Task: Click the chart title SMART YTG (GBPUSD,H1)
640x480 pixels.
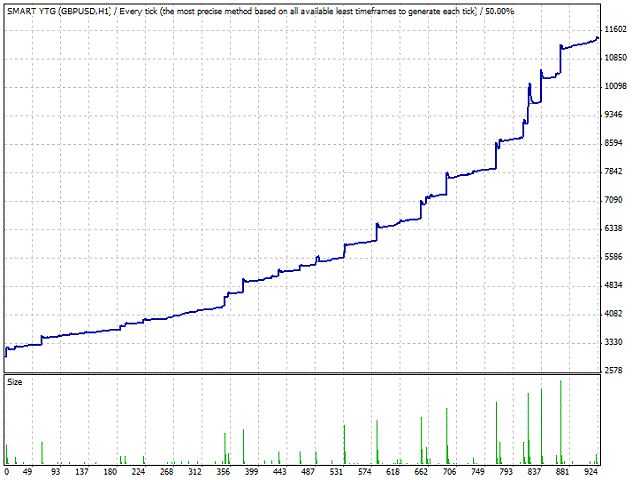Action: 59,11
